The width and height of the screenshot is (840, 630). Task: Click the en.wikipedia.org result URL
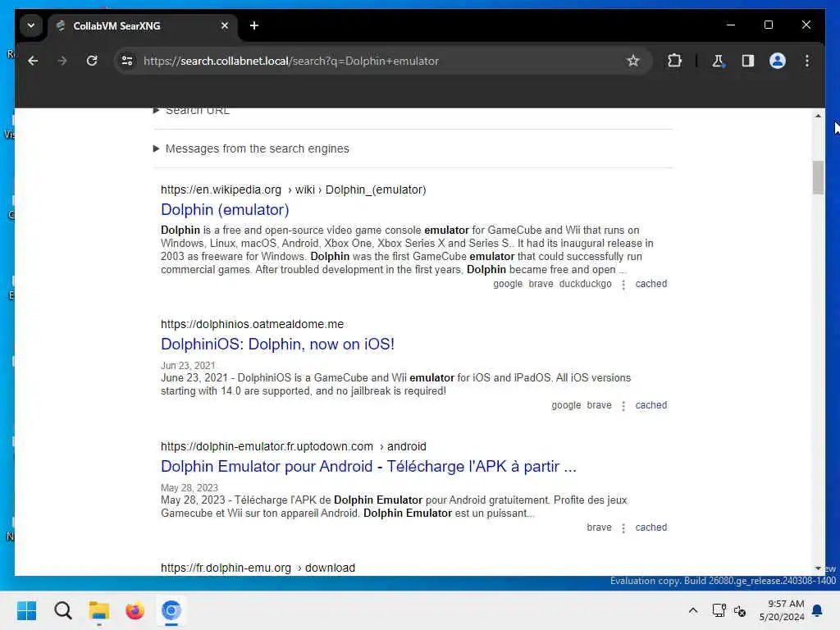coord(294,189)
